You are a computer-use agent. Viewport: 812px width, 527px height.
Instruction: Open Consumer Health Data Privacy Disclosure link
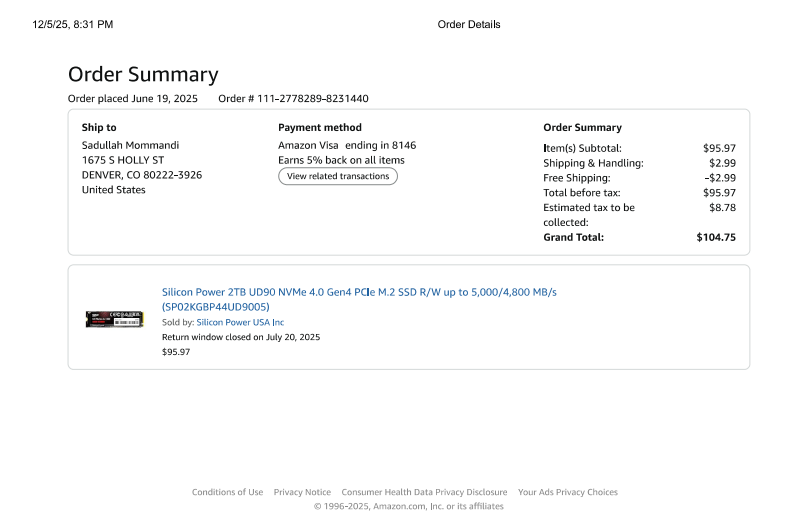[424, 492]
